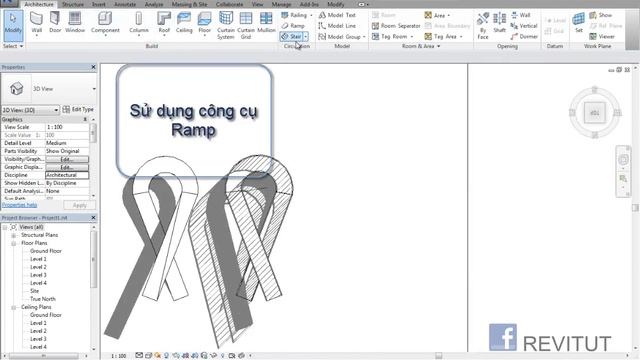This screenshot has height=360, width=640.
Task: Click the Project Browser vertical scrollbar
Action: (94, 260)
